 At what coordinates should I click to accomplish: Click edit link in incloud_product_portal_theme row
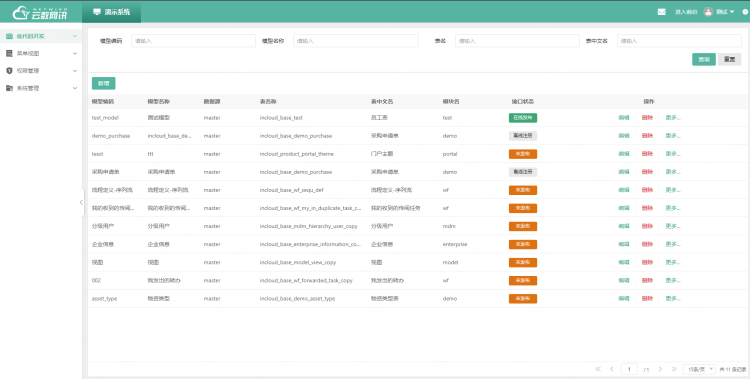click(x=624, y=154)
